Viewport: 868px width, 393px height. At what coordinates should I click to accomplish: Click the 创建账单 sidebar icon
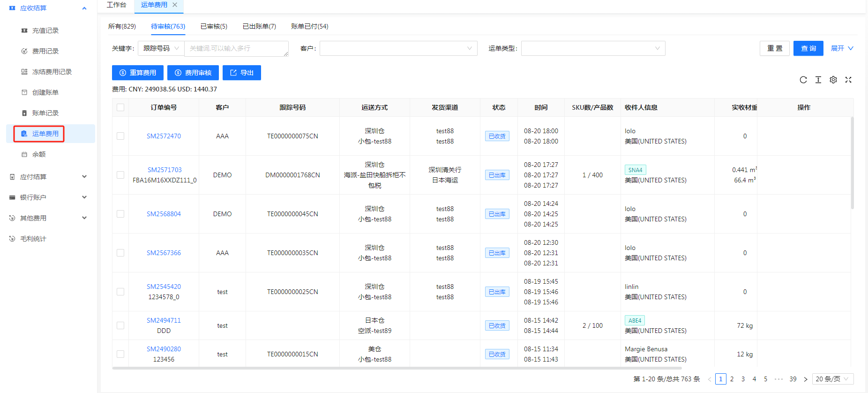point(24,92)
